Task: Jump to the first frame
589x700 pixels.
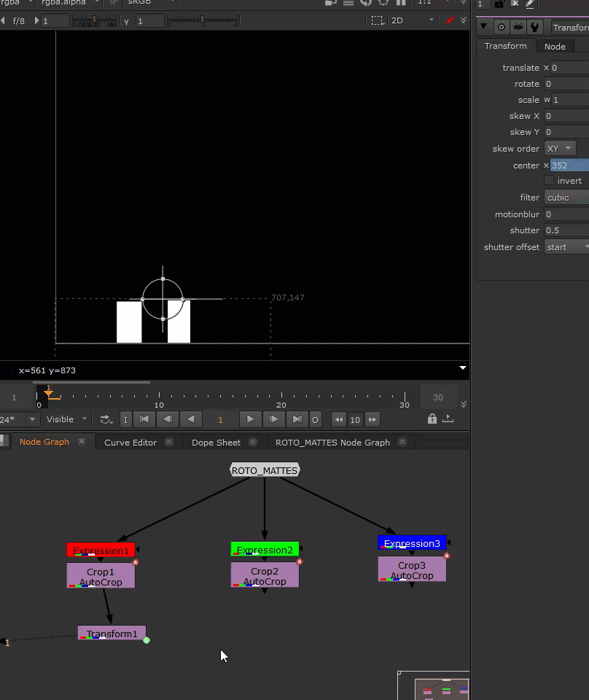Action: pos(144,419)
